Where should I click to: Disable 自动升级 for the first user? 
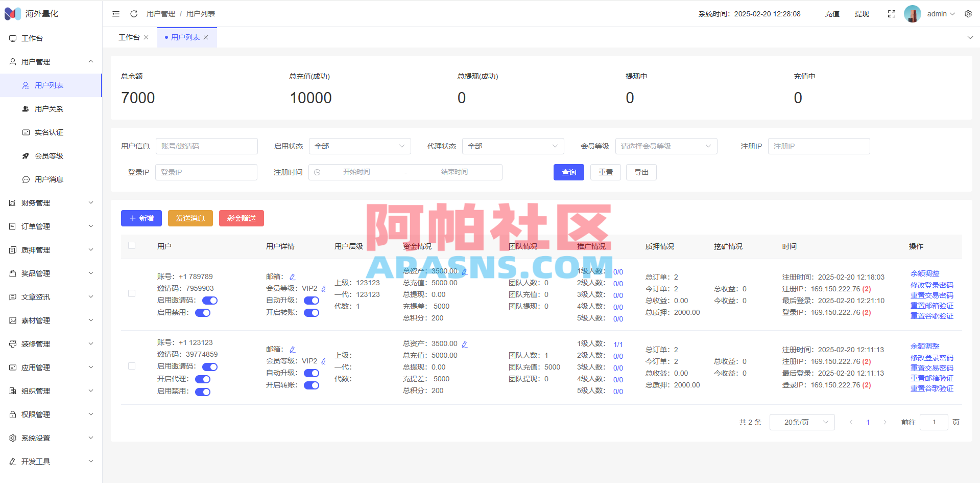(312, 301)
